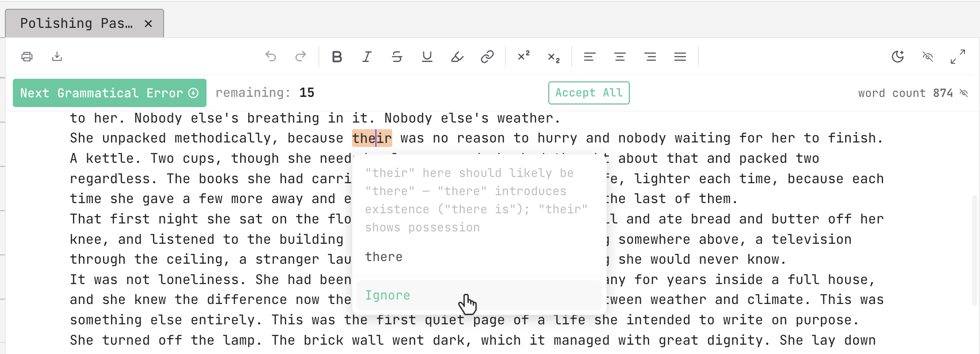Viewport: 980px width, 354px height.
Task: Undo the last edit
Action: pos(271,57)
